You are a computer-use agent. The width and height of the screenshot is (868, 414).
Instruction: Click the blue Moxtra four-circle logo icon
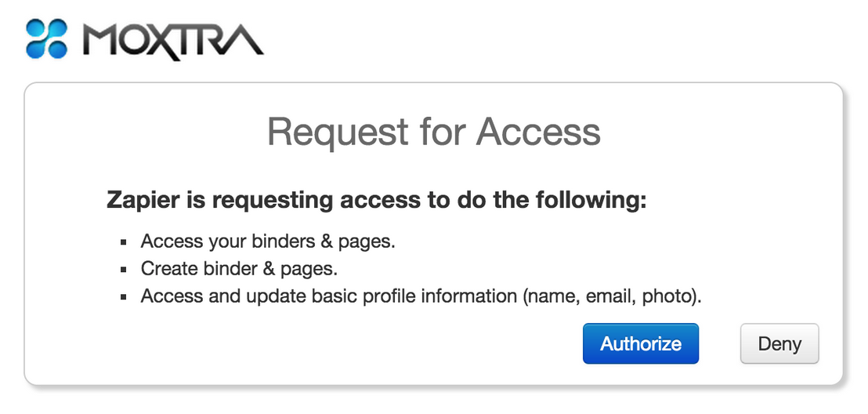pos(47,38)
